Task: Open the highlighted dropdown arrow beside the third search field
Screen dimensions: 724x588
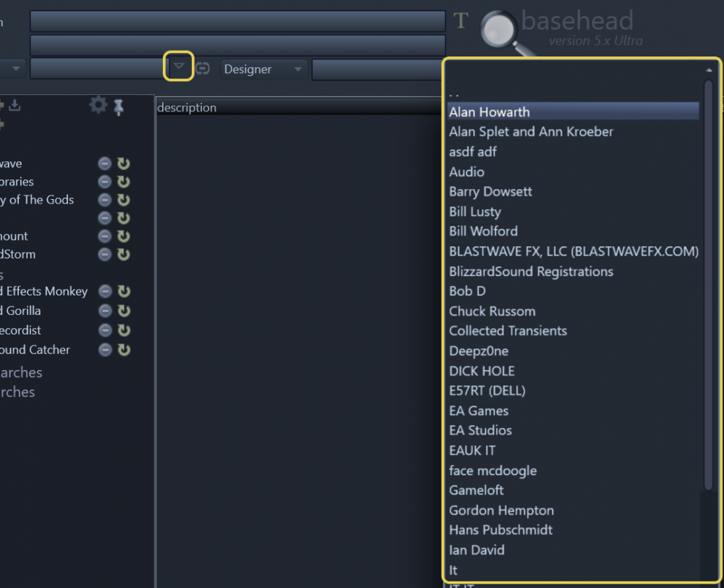Action: tap(179, 66)
